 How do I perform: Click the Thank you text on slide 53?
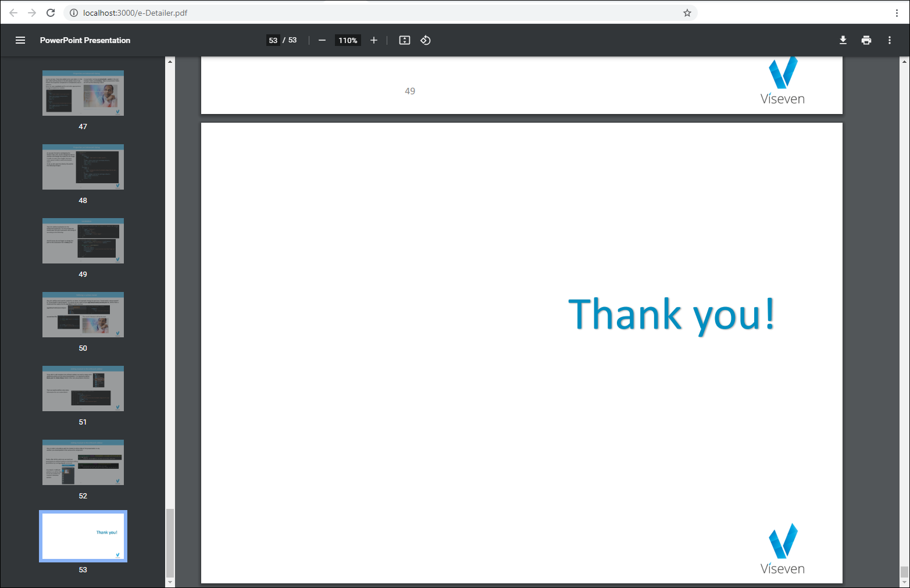(672, 314)
